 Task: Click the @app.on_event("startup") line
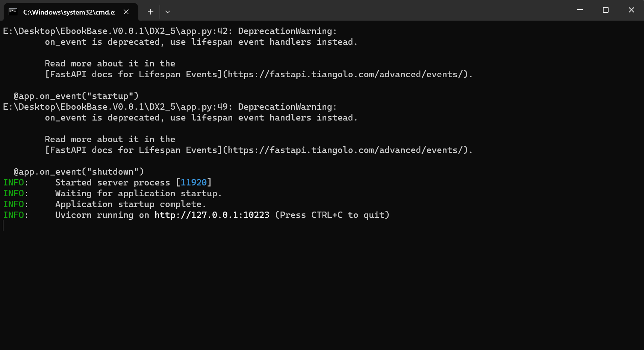pyautogui.click(x=76, y=96)
